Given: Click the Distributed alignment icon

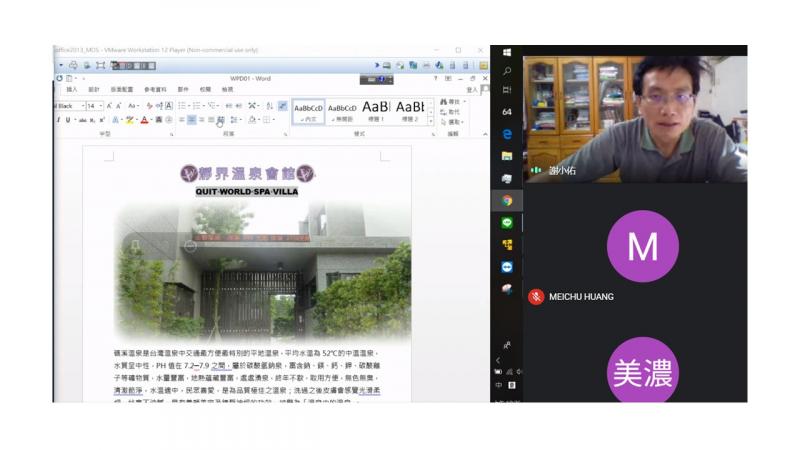Looking at the screenshot, I should pos(221,120).
